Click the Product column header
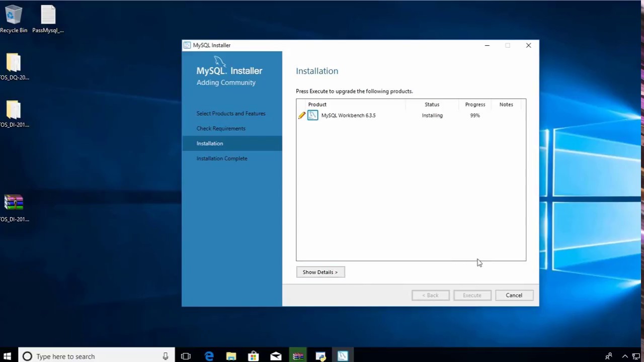The width and height of the screenshot is (644, 362). pyautogui.click(x=317, y=105)
